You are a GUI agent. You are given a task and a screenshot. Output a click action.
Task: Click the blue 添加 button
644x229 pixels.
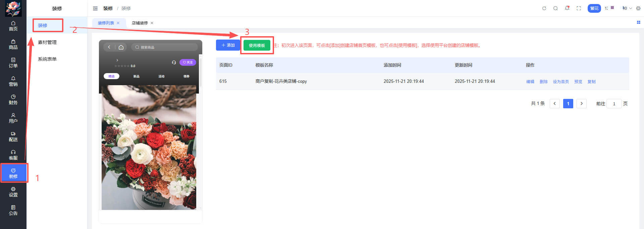coord(228,45)
